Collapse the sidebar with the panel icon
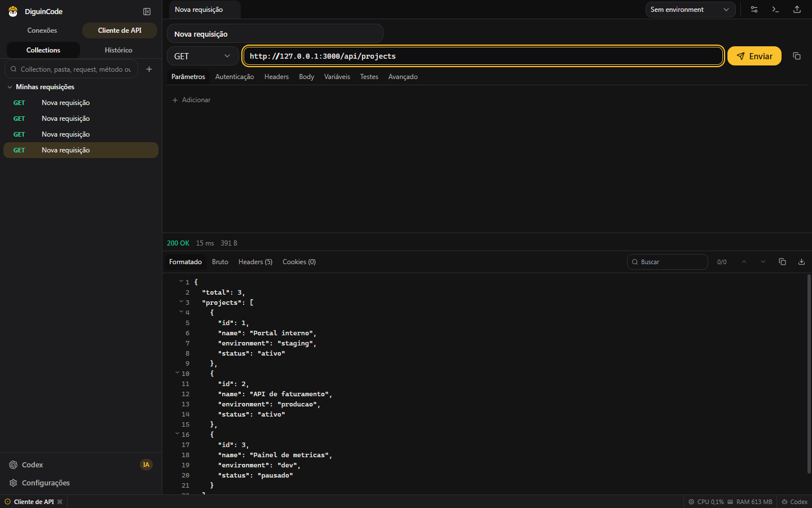Screen dimensions: 812x508 point(147,11)
